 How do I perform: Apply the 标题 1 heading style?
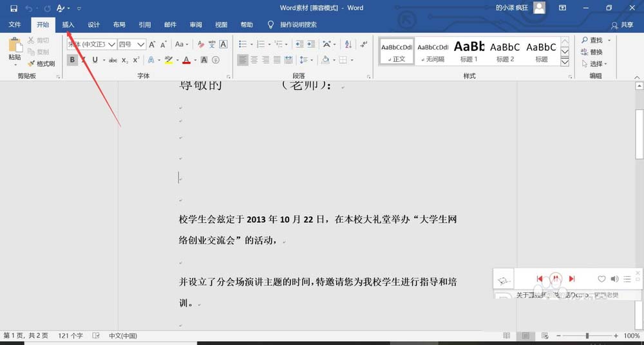coord(469,51)
